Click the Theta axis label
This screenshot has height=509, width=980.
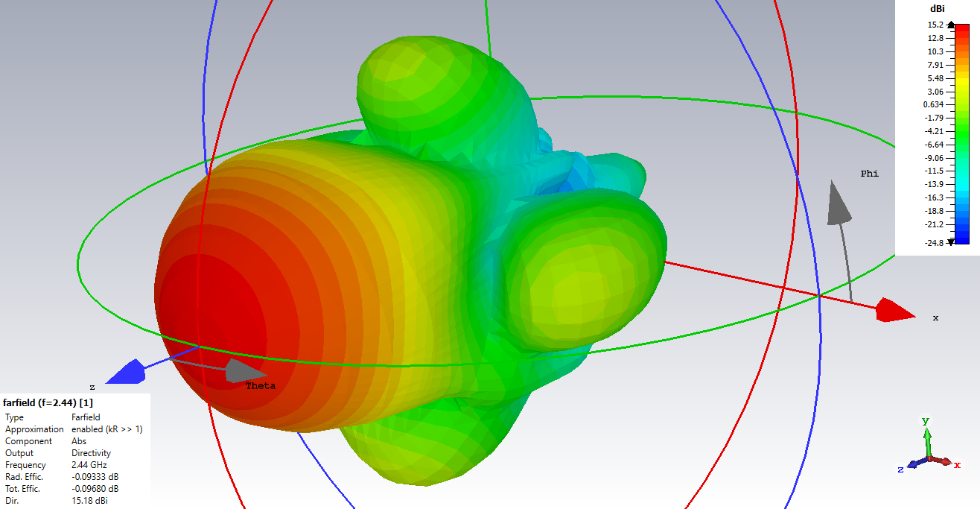[260, 386]
